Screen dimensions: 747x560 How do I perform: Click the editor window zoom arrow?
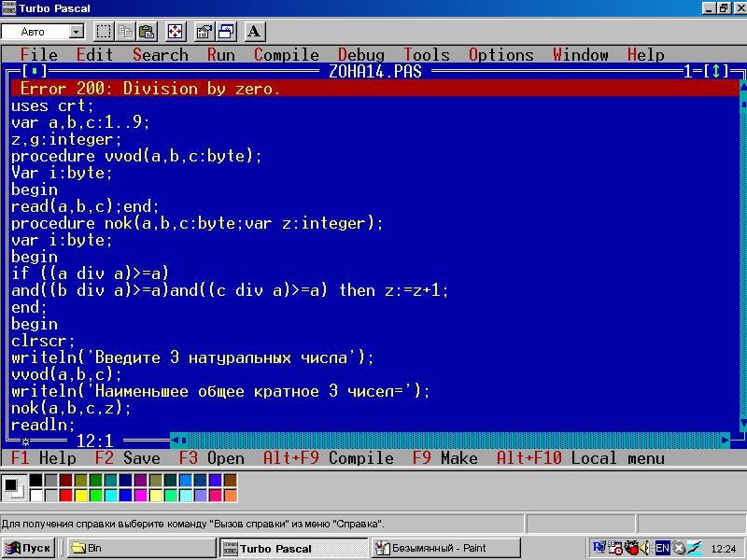pos(716,72)
